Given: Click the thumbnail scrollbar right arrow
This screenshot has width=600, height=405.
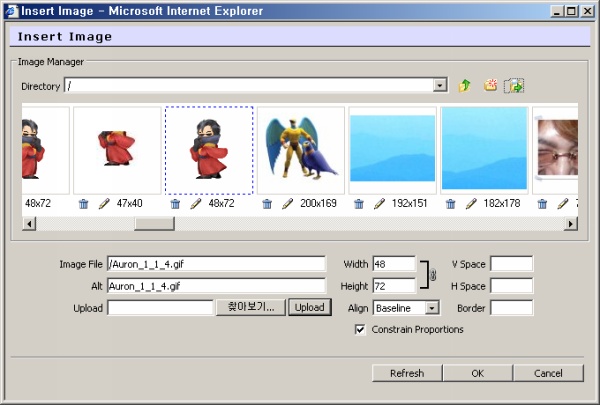Looking at the screenshot, I should click(571, 224).
